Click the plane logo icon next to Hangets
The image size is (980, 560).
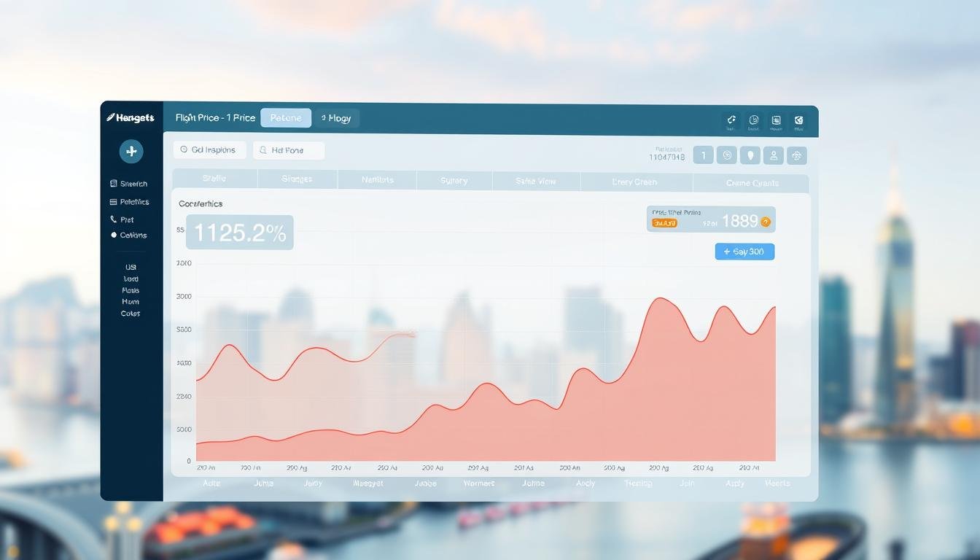[x=111, y=117]
